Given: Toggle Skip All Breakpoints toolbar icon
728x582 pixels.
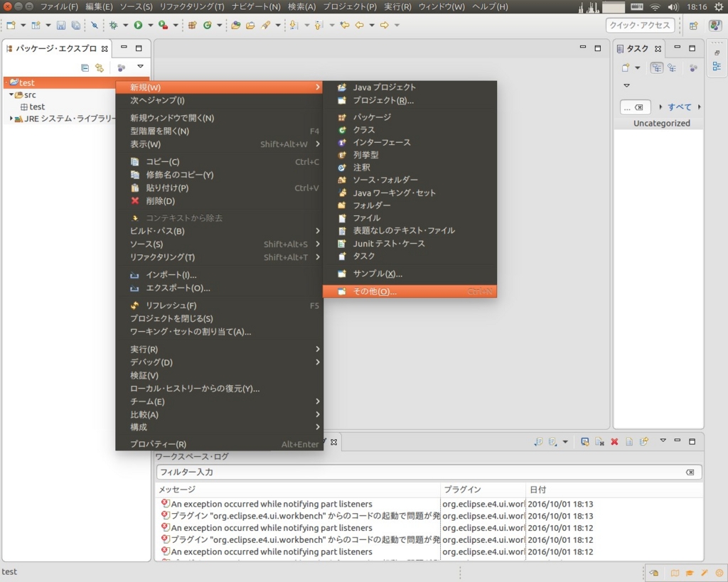Looking at the screenshot, I should tap(95, 26).
